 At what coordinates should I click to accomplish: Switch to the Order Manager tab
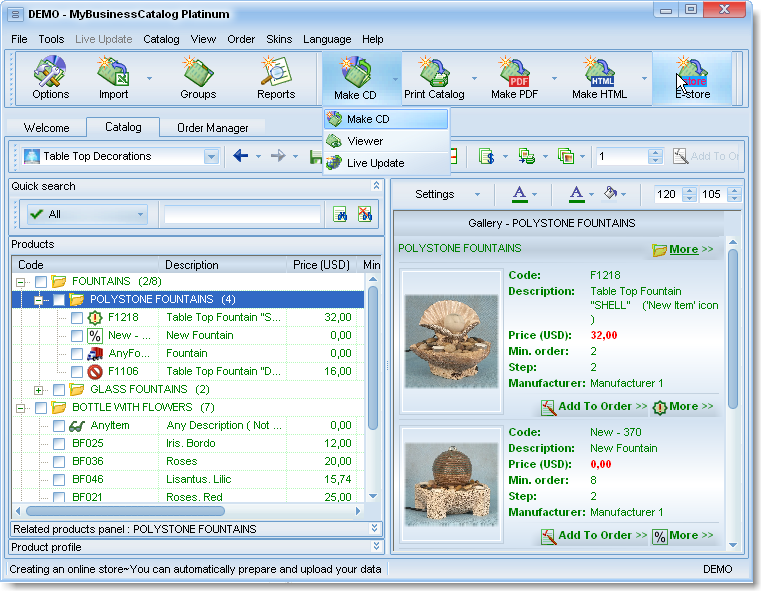tap(213, 128)
